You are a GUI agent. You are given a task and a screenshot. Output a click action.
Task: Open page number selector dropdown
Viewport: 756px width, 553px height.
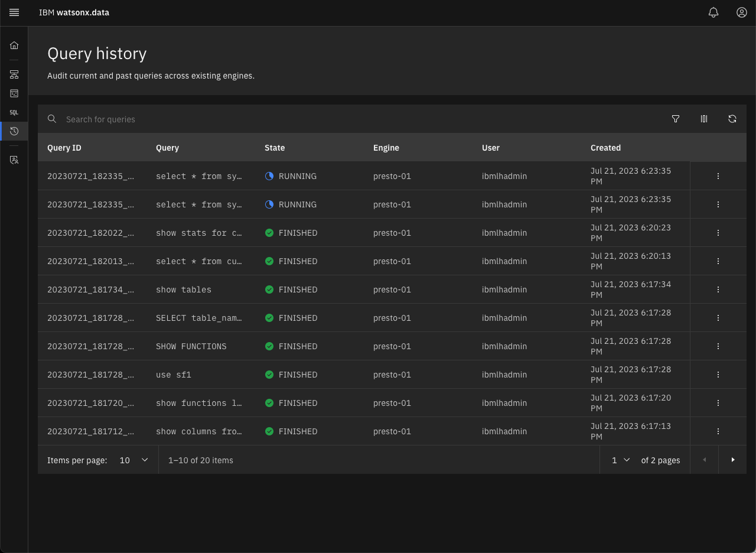(x=621, y=460)
